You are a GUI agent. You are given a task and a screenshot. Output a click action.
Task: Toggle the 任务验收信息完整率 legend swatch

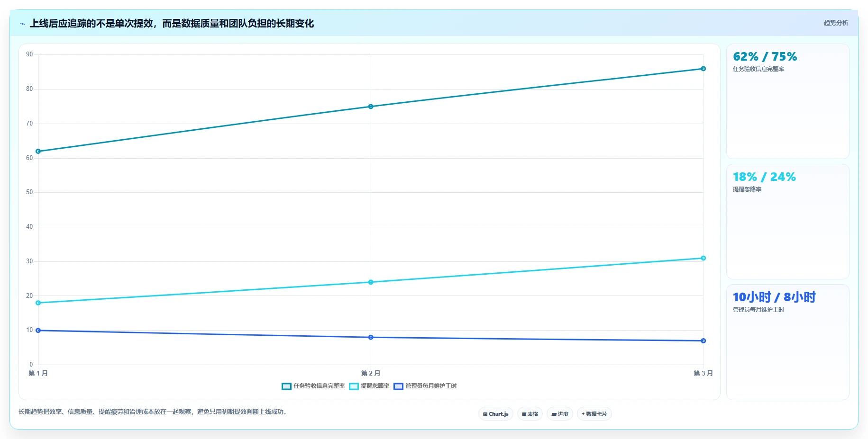pos(286,386)
